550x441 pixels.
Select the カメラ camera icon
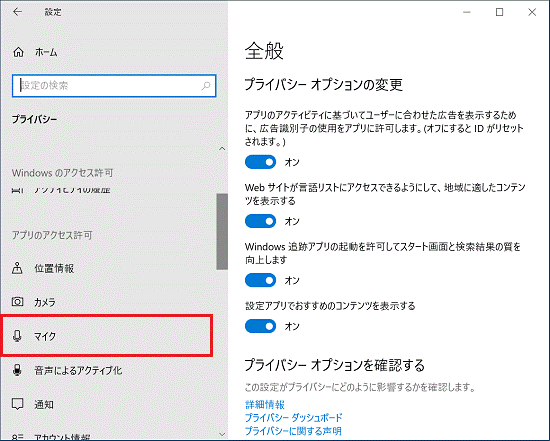tap(18, 302)
